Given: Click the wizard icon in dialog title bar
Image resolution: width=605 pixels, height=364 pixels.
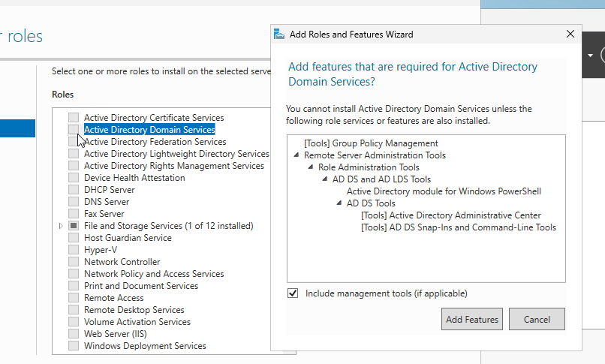Looking at the screenshot, I should click(279, 35).
